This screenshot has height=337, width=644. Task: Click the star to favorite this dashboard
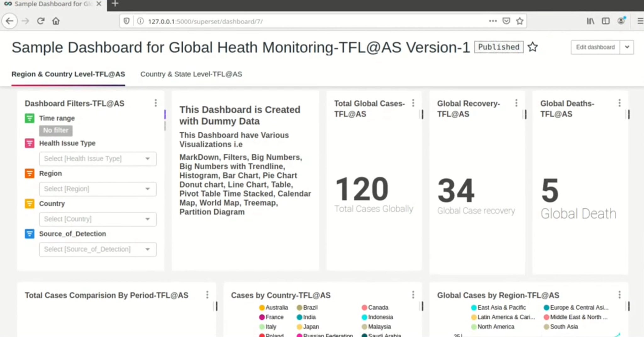533,47
